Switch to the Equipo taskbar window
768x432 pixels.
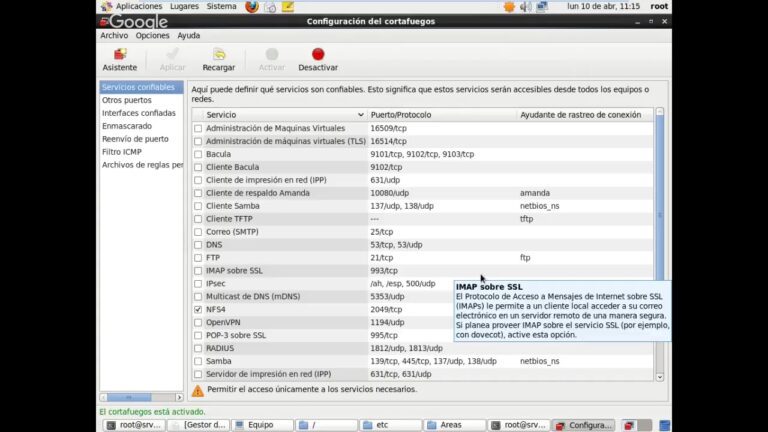click(263, 425)
